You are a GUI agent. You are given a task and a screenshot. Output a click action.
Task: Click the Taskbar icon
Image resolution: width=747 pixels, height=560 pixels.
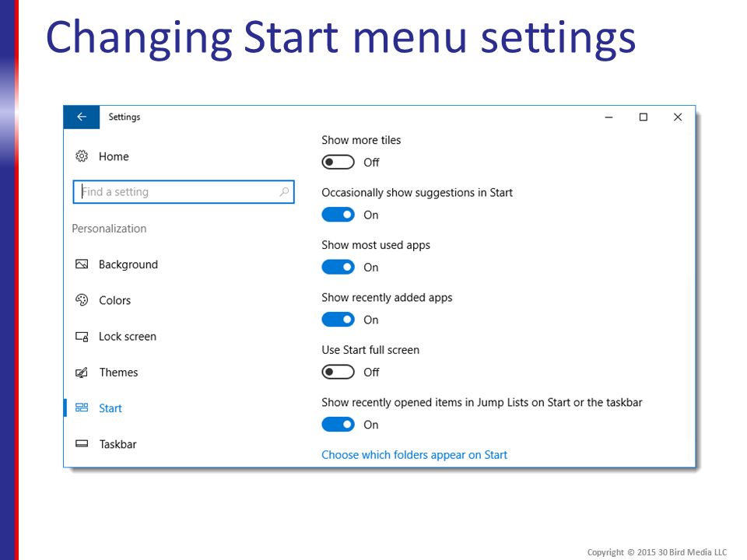pos(82,444)
